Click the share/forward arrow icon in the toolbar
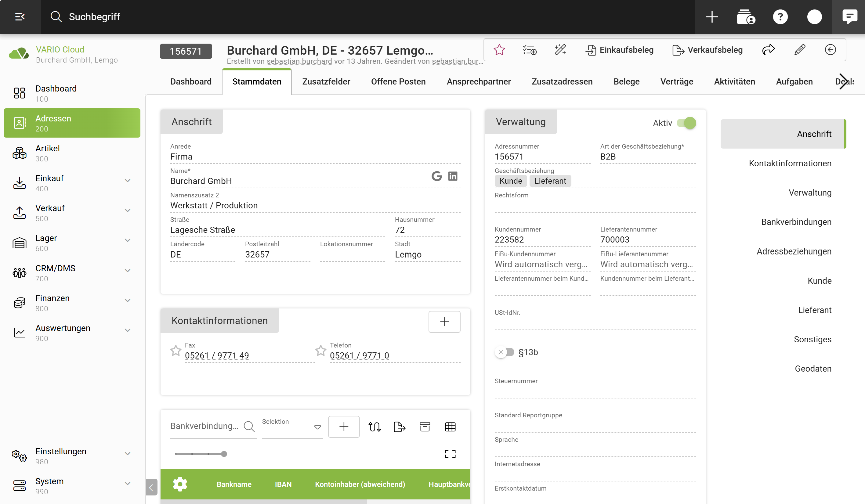 pos(769,50)
